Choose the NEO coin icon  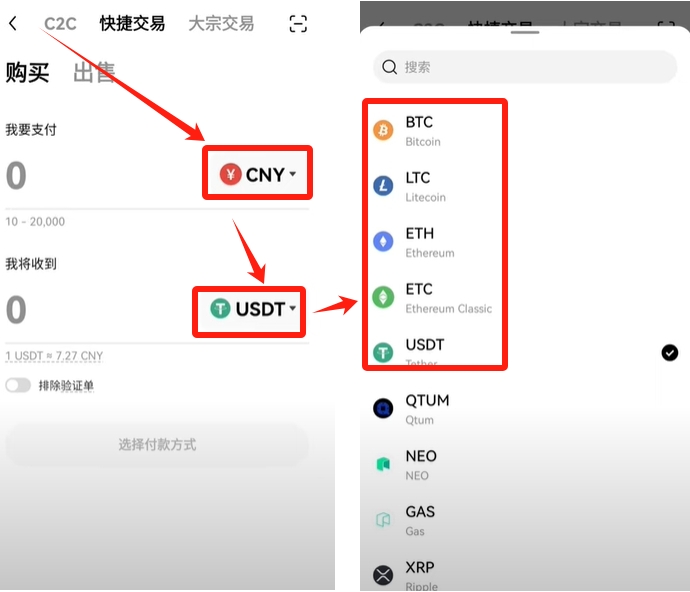click(383, 464)
